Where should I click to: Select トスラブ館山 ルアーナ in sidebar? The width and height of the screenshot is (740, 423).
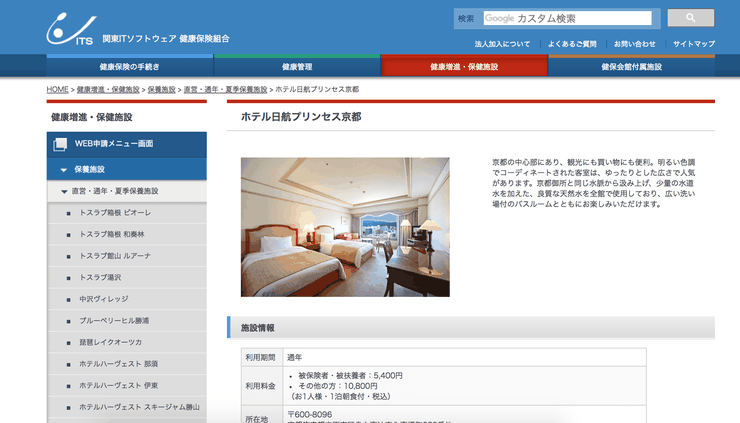126,256
